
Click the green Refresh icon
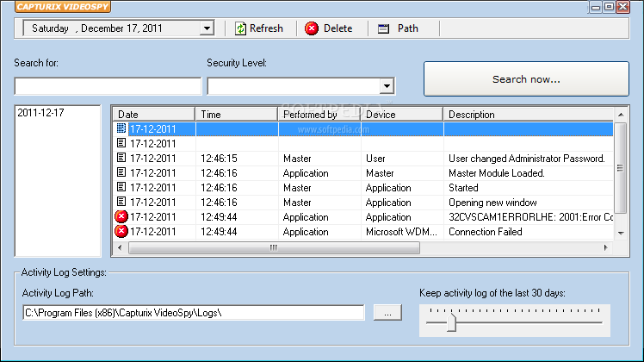pos(240,28)
